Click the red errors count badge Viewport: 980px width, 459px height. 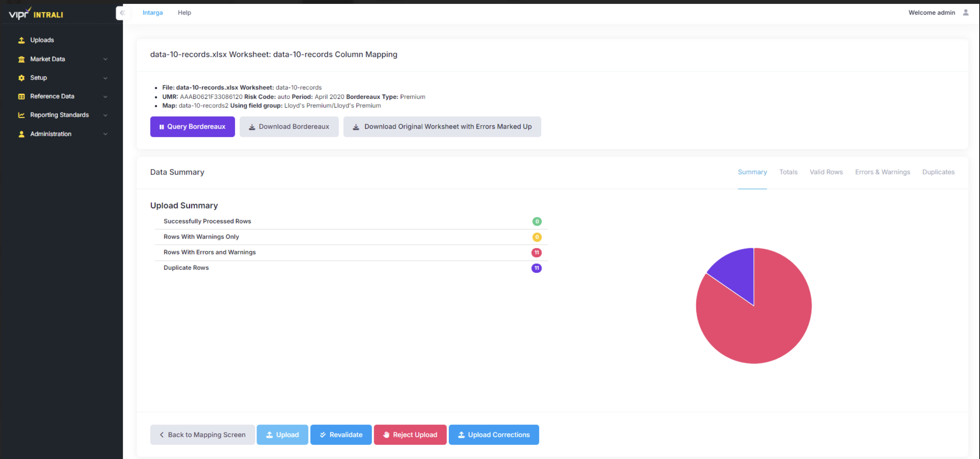click(x=536, y=253)
